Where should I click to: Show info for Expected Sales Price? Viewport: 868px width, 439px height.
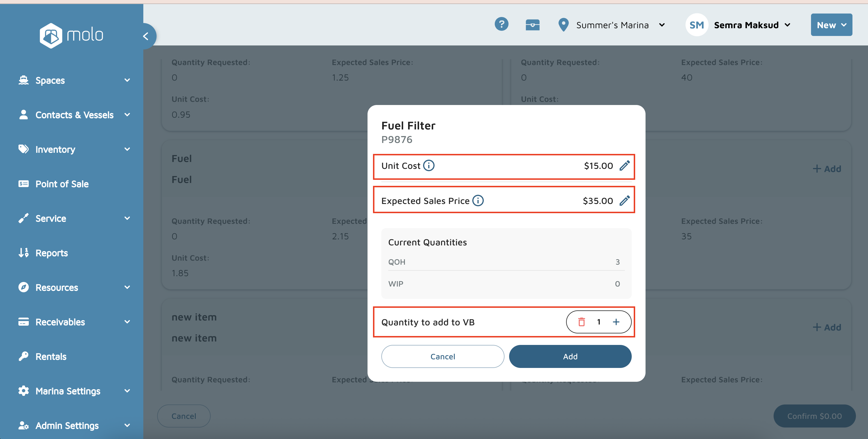477,201
